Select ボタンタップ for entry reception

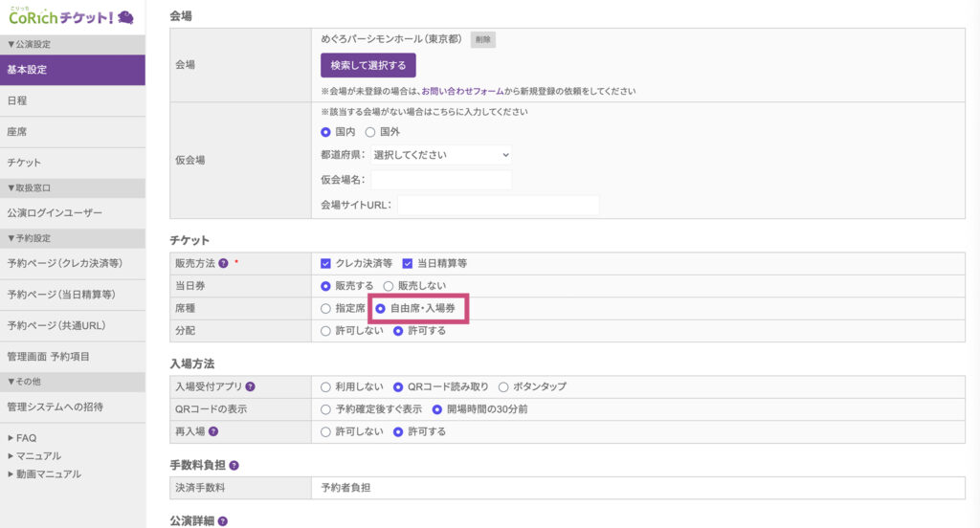click(x=504, y=386)
